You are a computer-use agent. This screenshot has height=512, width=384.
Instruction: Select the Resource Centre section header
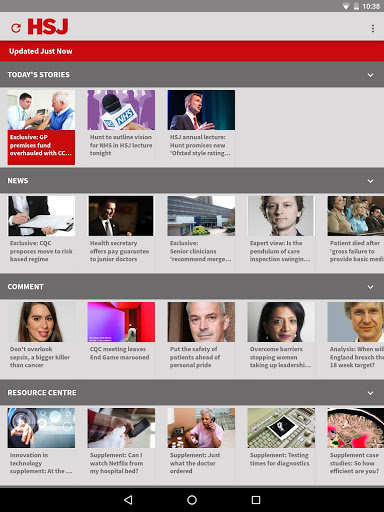click(192, 393)
